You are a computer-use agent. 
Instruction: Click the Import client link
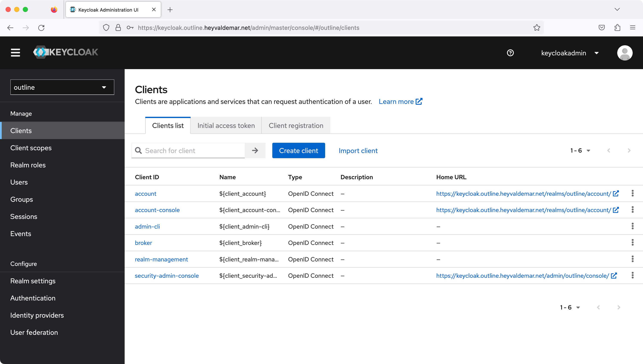coord(358,150)
